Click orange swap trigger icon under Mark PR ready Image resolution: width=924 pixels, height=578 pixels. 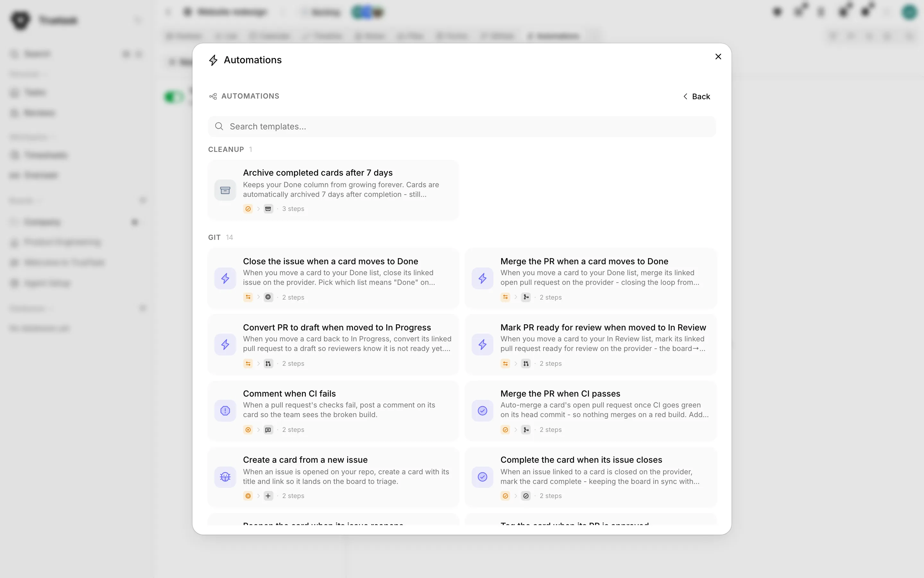[505, 363]
